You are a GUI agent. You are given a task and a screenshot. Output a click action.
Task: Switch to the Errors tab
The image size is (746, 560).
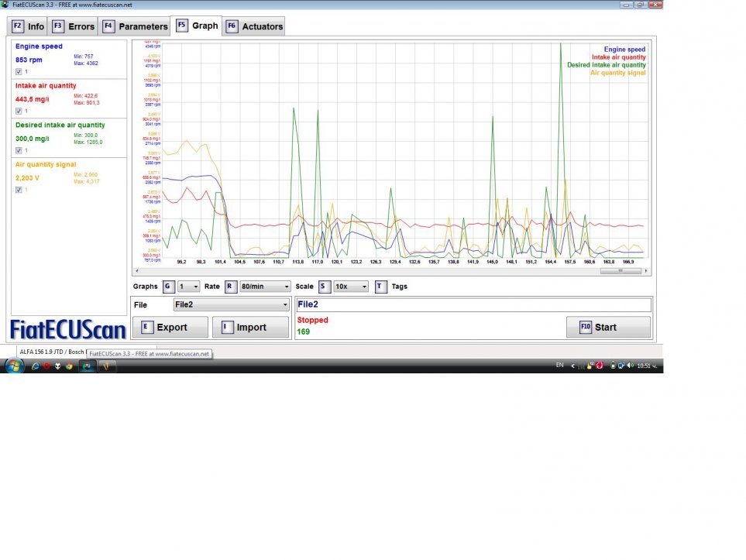point(74,26)
